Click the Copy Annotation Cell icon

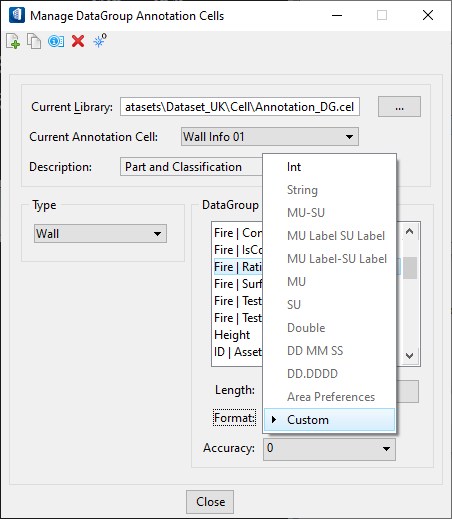34,41
